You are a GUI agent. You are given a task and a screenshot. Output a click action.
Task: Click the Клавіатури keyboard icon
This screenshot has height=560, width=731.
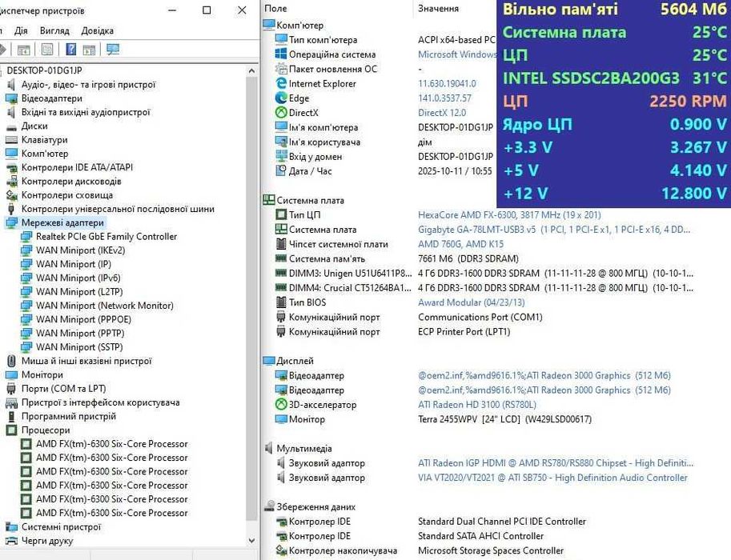click(11, 140)
